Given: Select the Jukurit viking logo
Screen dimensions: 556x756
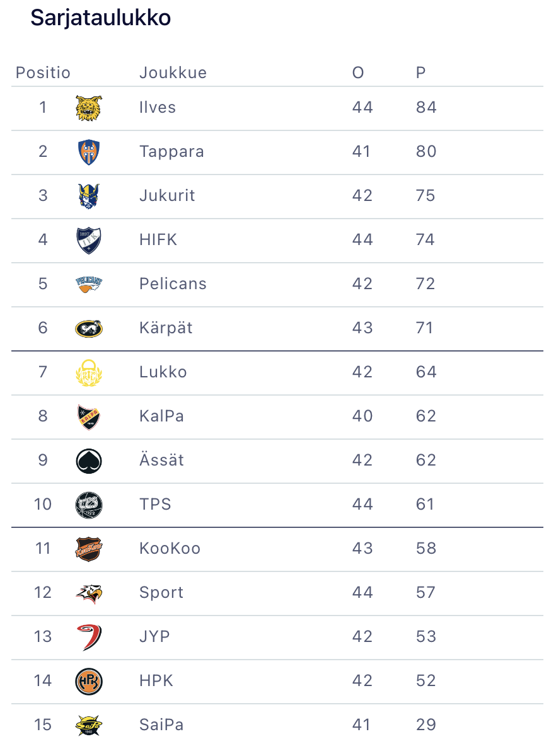Looking at the screenshot, I should point(88,196).
